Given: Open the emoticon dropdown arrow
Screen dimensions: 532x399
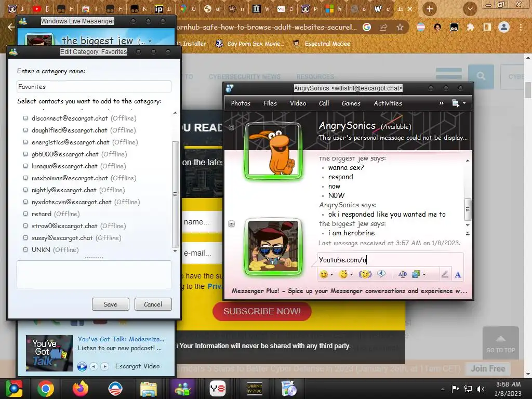Looking at the screenshot, I should 332,274.
